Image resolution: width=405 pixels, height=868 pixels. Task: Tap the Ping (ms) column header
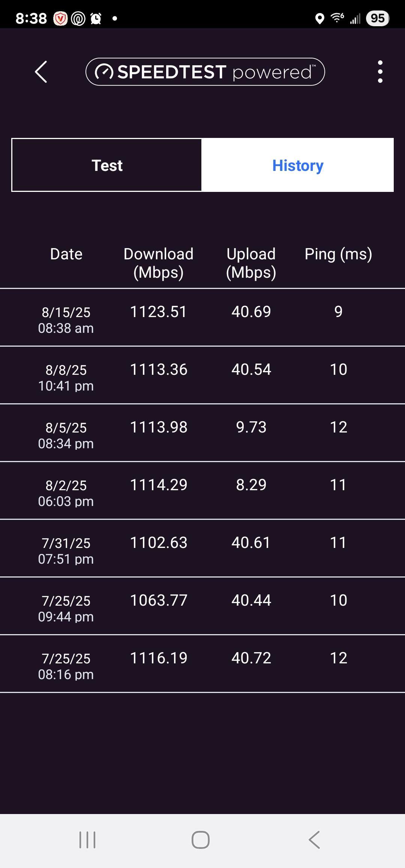pyautogui.click(x=338, y=254)
